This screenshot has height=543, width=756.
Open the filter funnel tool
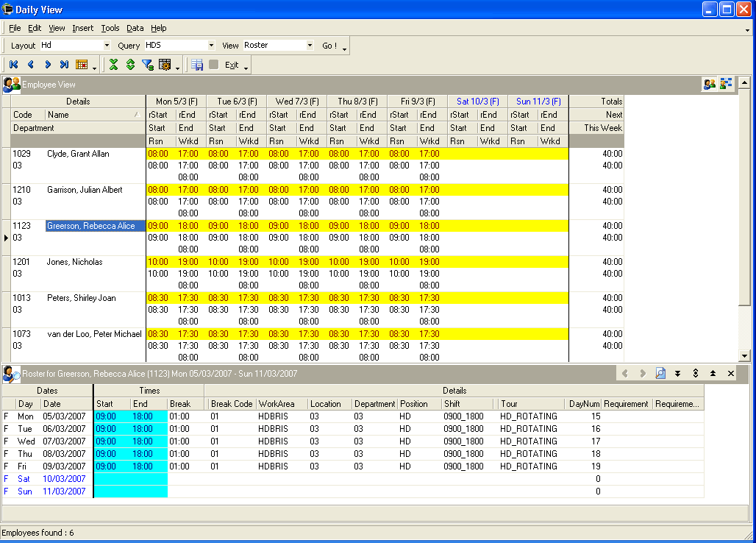click(x=147, y=65)
